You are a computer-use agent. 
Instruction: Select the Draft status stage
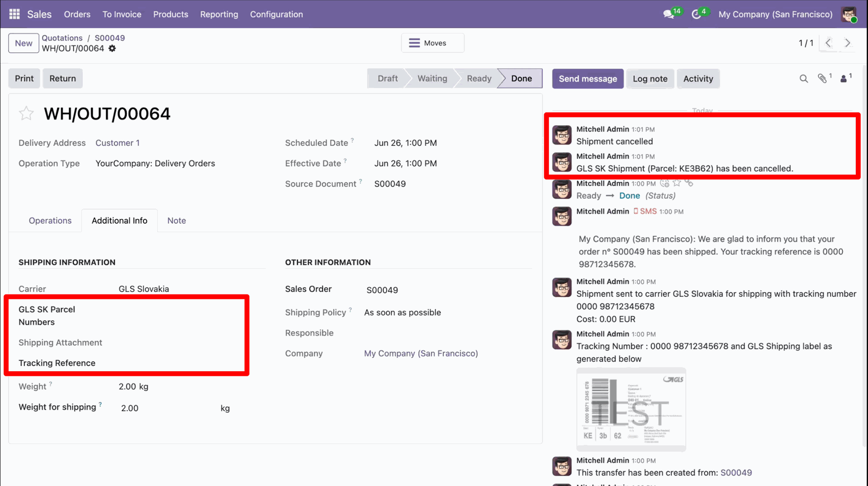click(387, 79)
